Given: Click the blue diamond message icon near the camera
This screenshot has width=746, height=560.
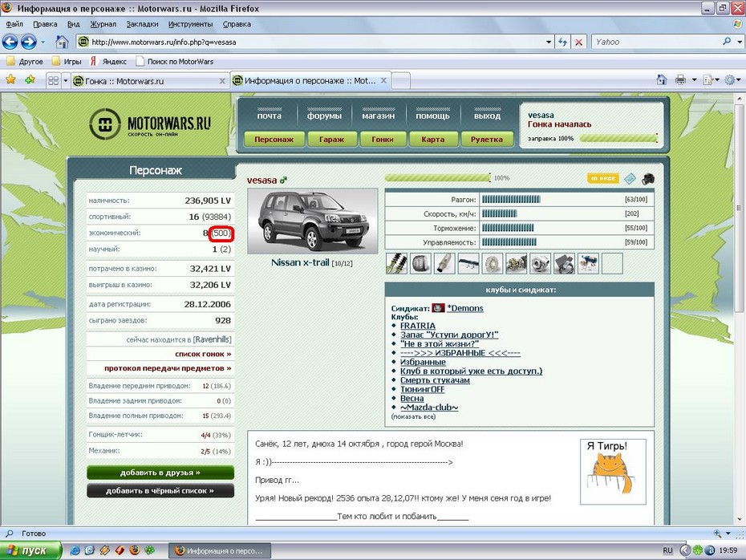Looking at the screenshot, I should 630,179.
